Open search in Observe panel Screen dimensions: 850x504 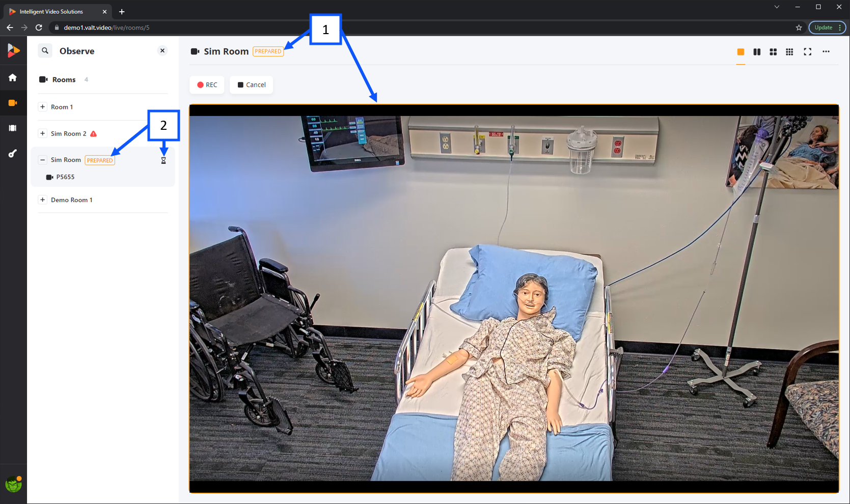click(x=45, y=50)
